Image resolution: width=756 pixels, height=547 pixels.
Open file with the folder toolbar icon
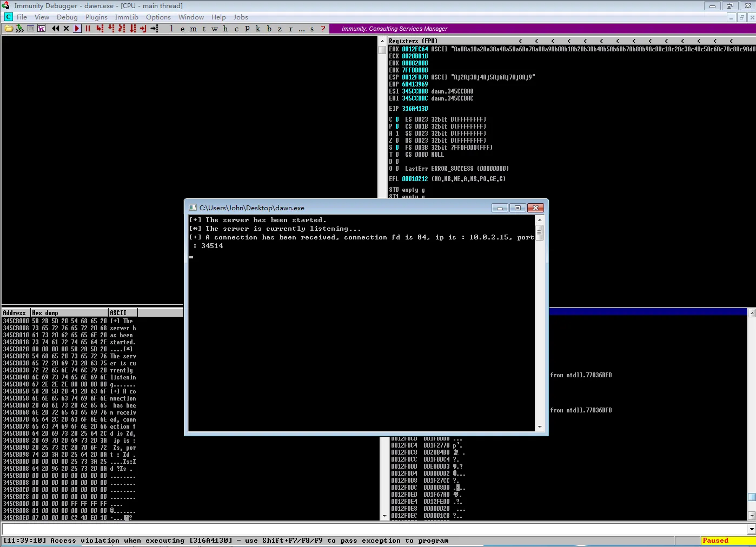click(9, 29)
